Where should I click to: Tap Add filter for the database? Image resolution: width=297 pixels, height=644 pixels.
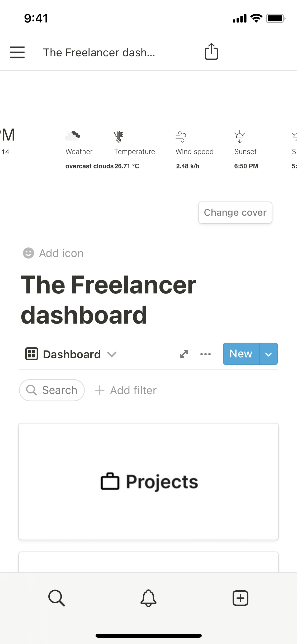[126, 390]
